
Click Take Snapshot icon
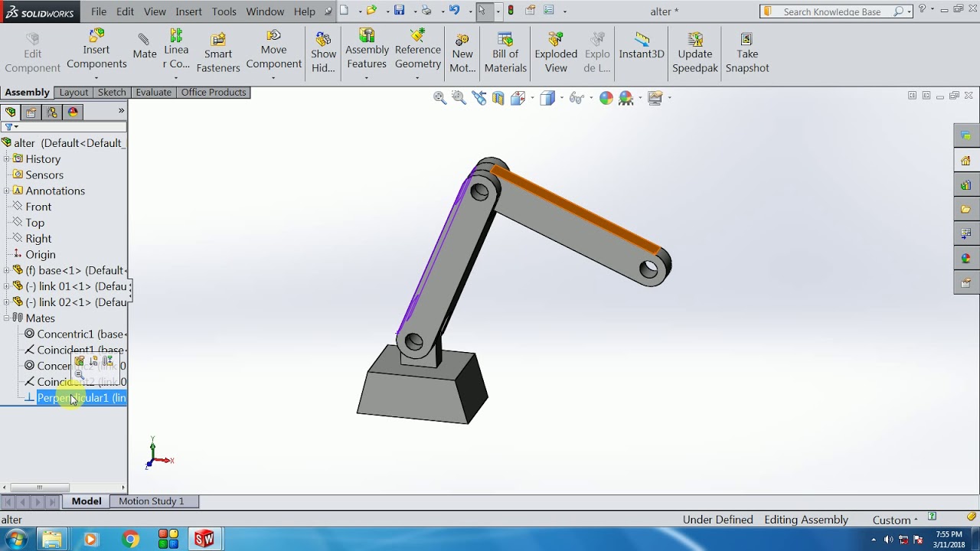(747, 52)
